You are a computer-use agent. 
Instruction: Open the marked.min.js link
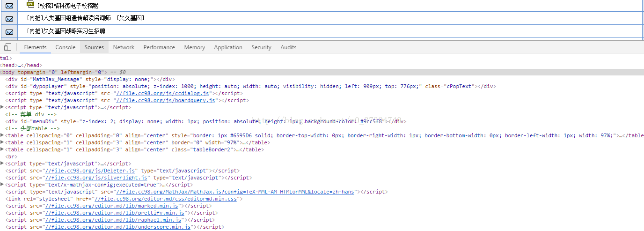111,206
